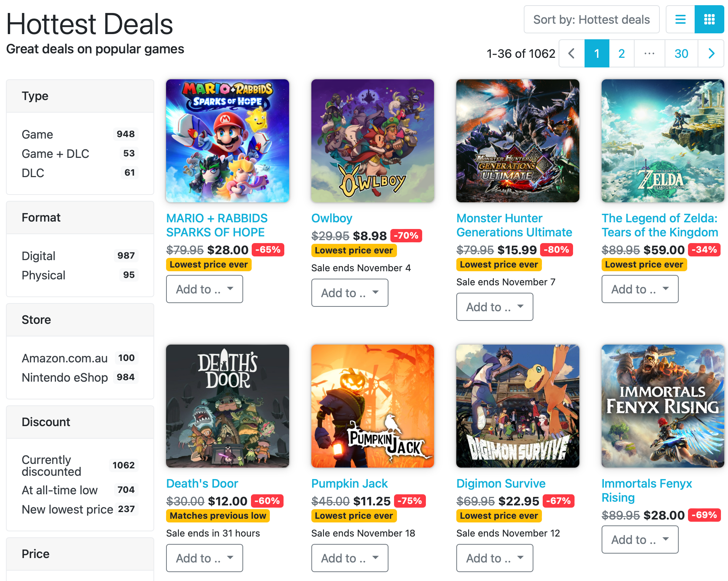Filter by Digital format
The width and height of the screenshot is (728, 581).
click(x=39, y=256)
